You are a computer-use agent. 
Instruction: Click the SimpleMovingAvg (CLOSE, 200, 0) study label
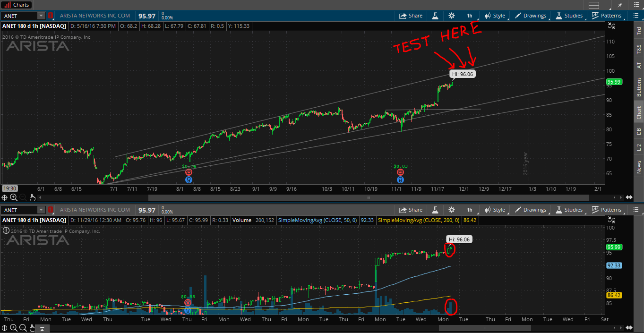[419, 220]
